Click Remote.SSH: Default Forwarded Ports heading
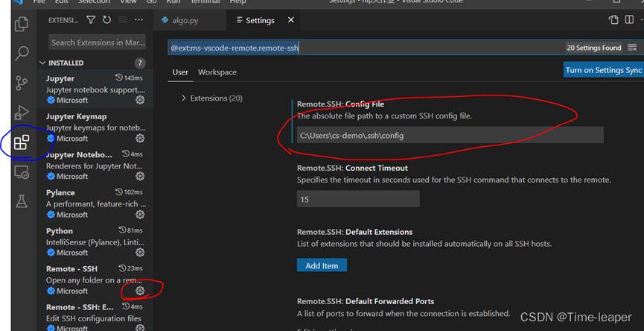The image size is (644, 331). [x=366, y=301]
